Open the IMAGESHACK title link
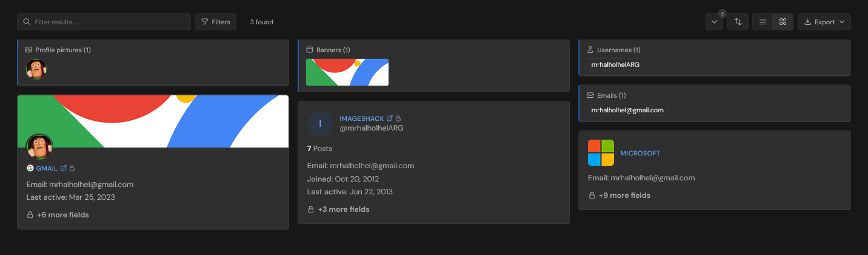This screenshot has height=255, width=868. coord(362,118)
